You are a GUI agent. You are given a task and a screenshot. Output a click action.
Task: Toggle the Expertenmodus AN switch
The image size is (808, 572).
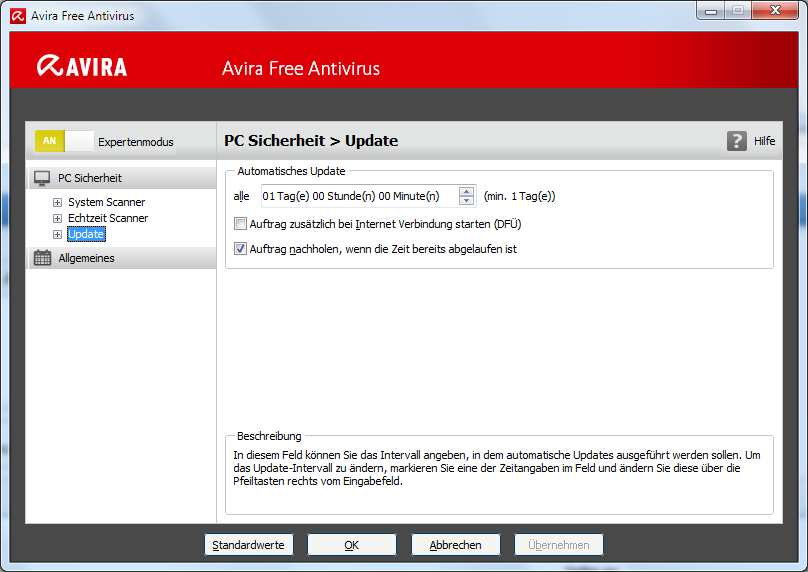pos(64,141)
